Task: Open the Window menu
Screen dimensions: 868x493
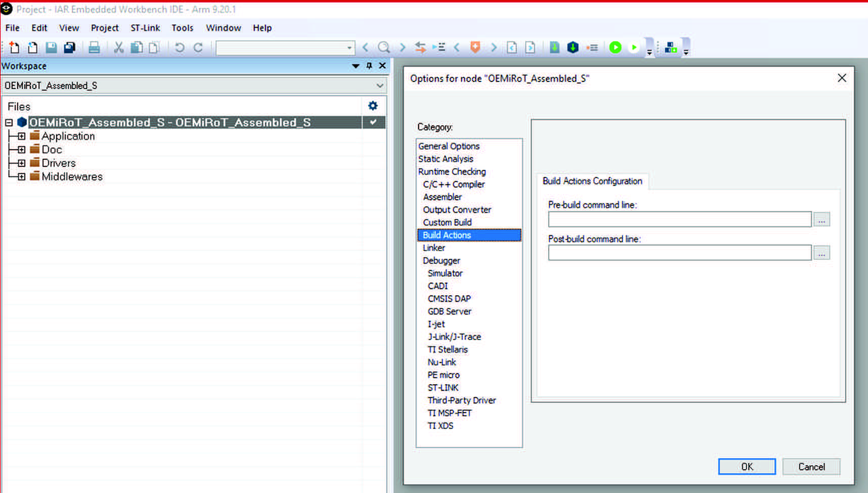Action: click(223, 28)
